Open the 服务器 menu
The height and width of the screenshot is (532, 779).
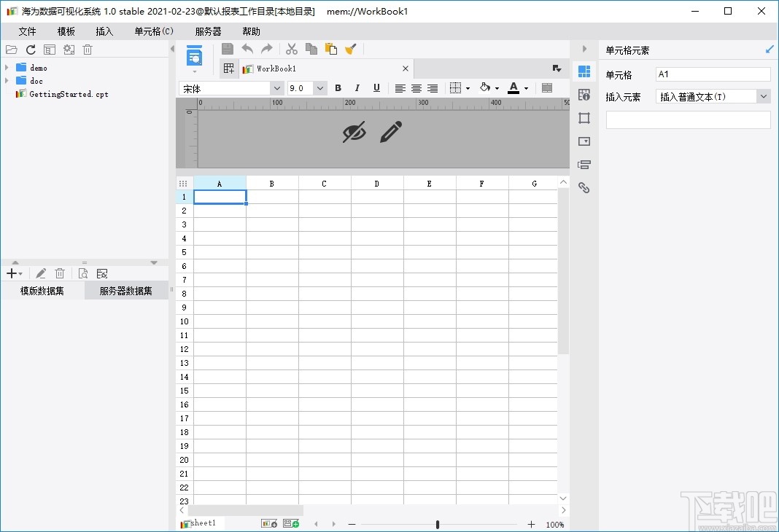click(208, 31)
